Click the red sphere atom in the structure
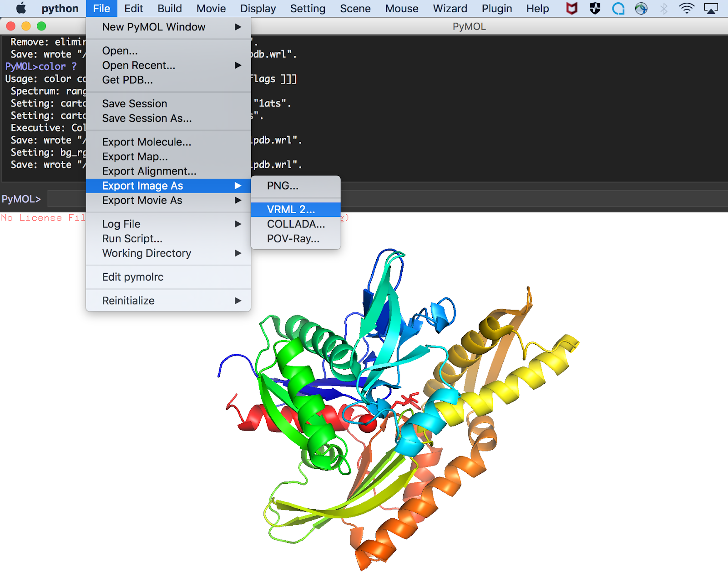The image size is (728, 582). (x=368, y=423)
